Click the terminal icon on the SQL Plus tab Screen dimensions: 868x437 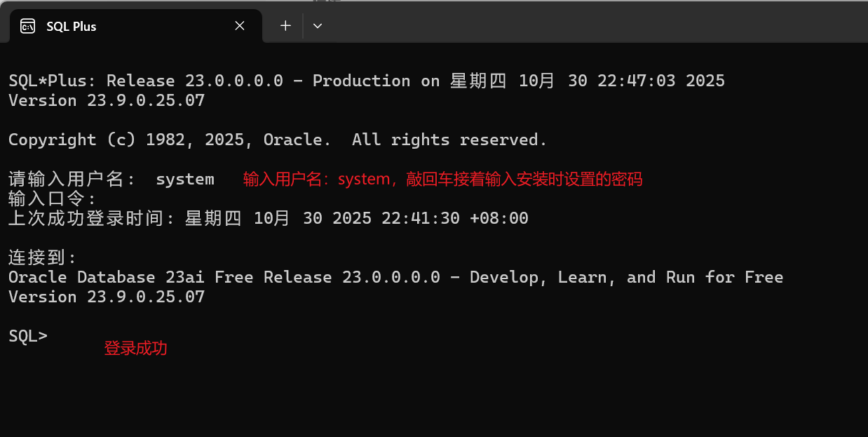coord(27,27)
